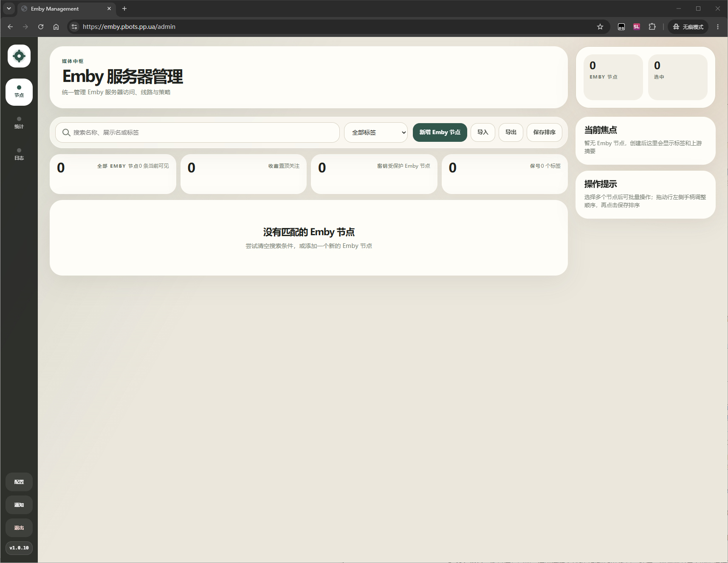
Task: Click the 保存排序 button
Action: click(x=545, y=132)
